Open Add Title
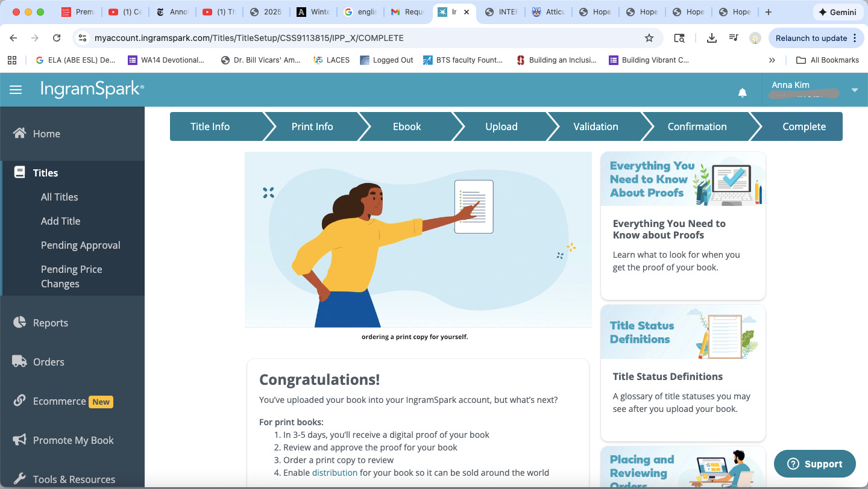868x489 pixels. [60, 221]
